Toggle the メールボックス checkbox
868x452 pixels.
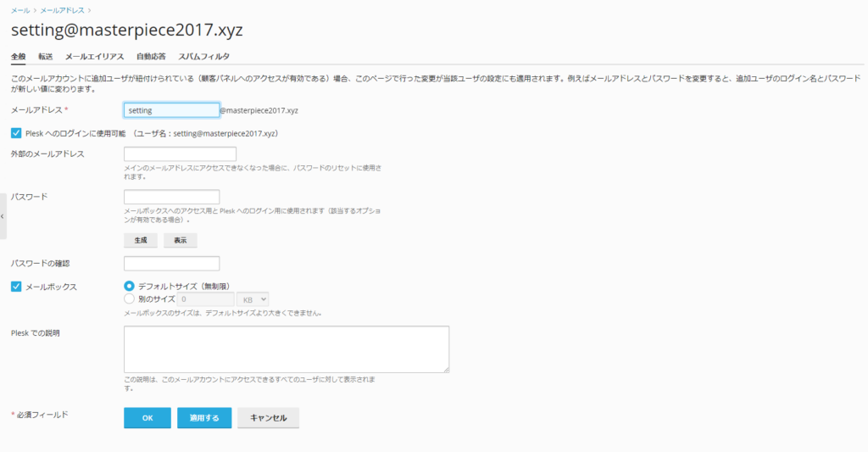pyautogui.click(x=16, y=287)
